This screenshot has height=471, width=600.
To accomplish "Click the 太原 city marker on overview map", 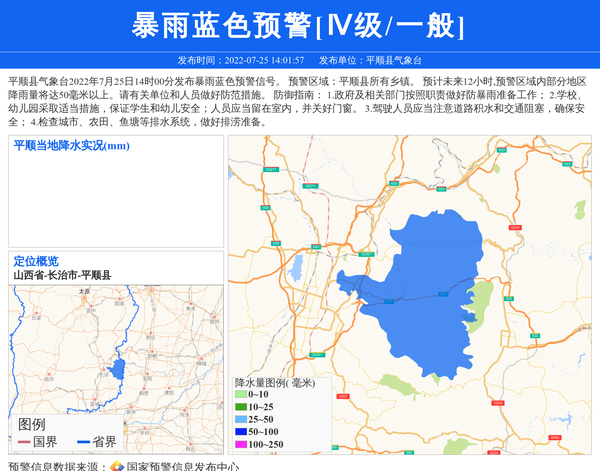I will click(83, 296).
